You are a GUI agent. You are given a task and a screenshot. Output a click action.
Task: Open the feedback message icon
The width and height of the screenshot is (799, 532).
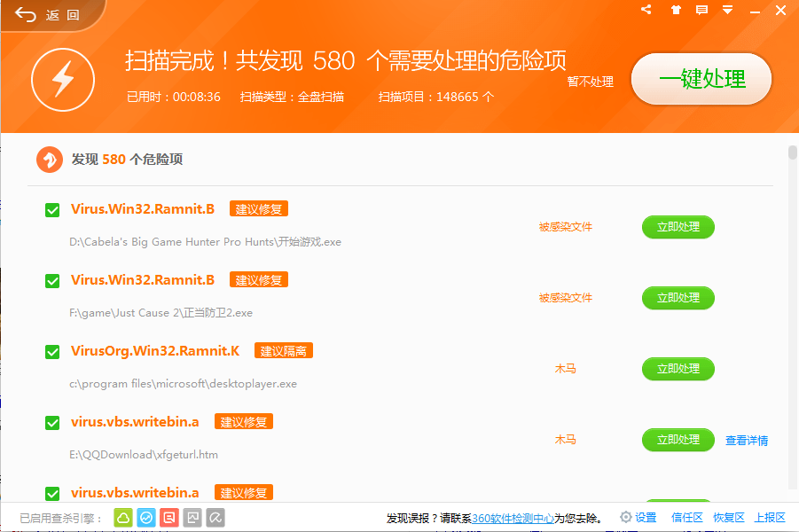pos(701,10)
